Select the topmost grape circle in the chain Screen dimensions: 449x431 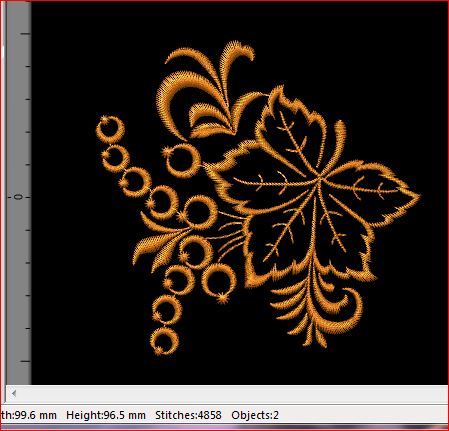coord(110,130)
